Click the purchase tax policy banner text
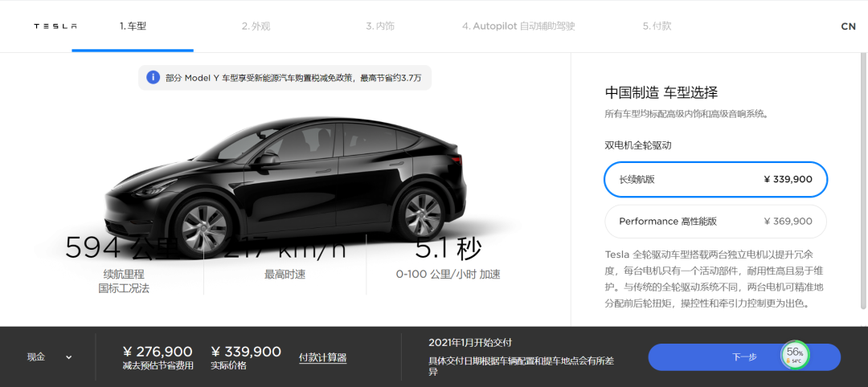The image size is (868, 387). click(293, 78)
